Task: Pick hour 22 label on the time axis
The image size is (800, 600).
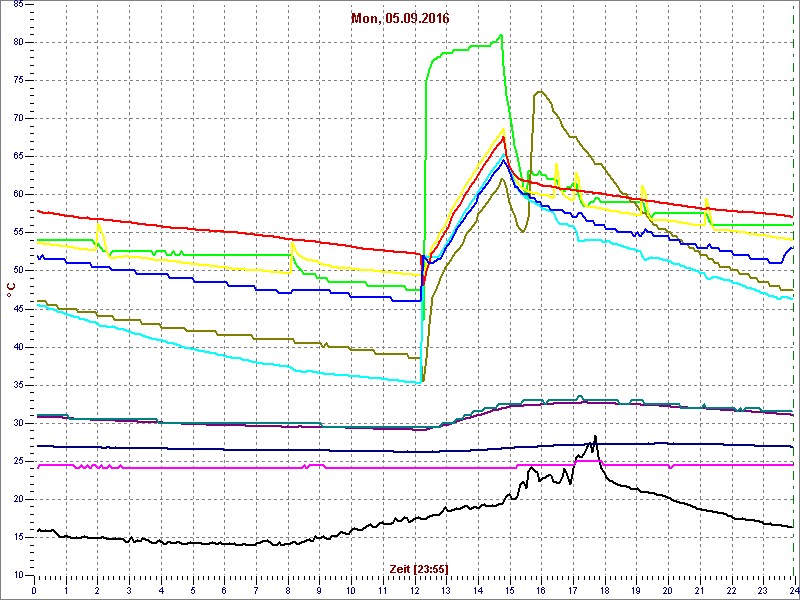Action: pos(731,589)
